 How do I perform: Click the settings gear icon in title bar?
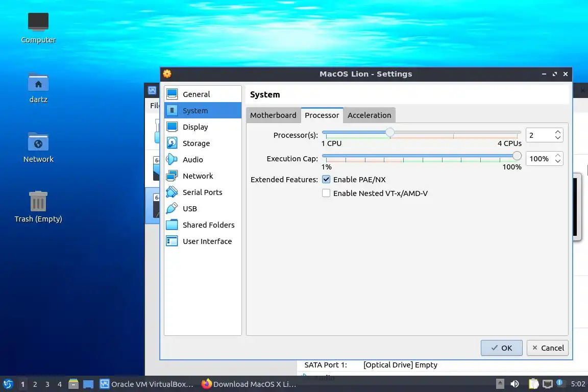tap(167, 74)
